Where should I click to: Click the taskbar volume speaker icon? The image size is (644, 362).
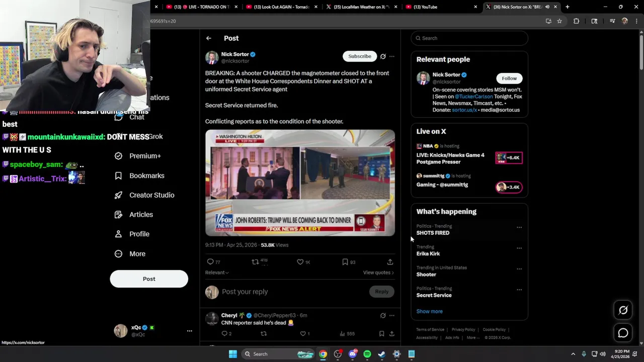[x=603, y=354]
